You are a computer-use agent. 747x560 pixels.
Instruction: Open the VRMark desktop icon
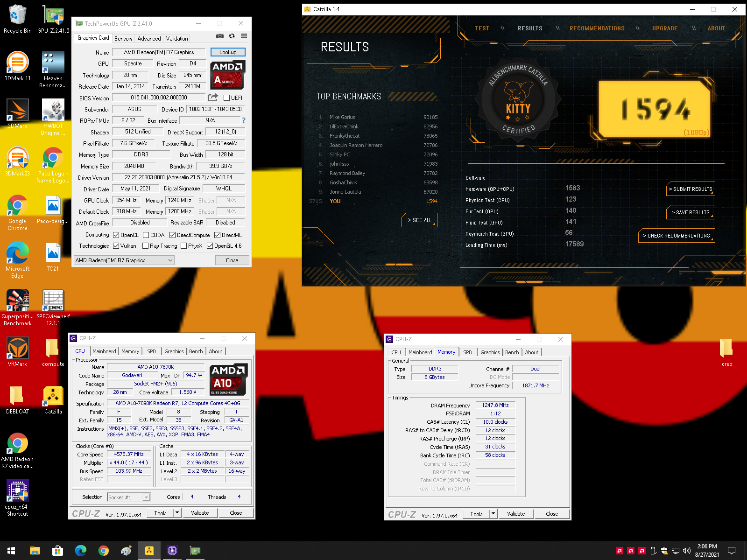pos(18,351)
